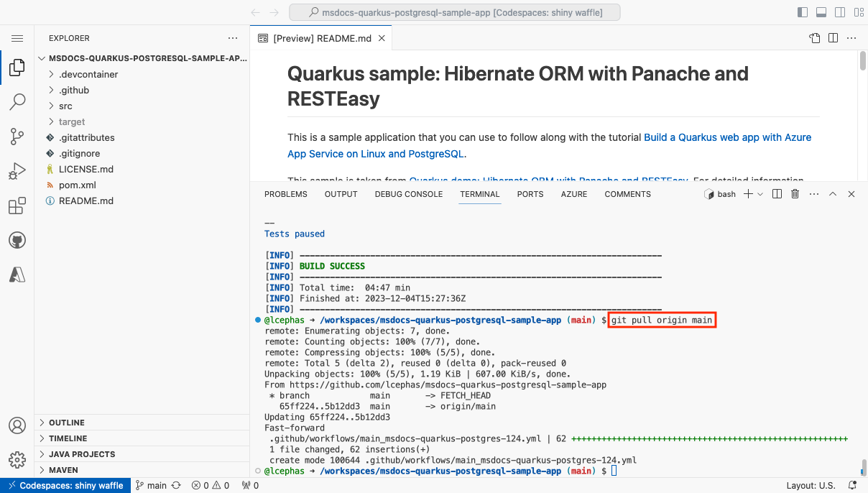Viewport: 868px width, 493px height.
Task: Click the Codespaces: shiny waffle status button
Action: click(x=65, y=486)
